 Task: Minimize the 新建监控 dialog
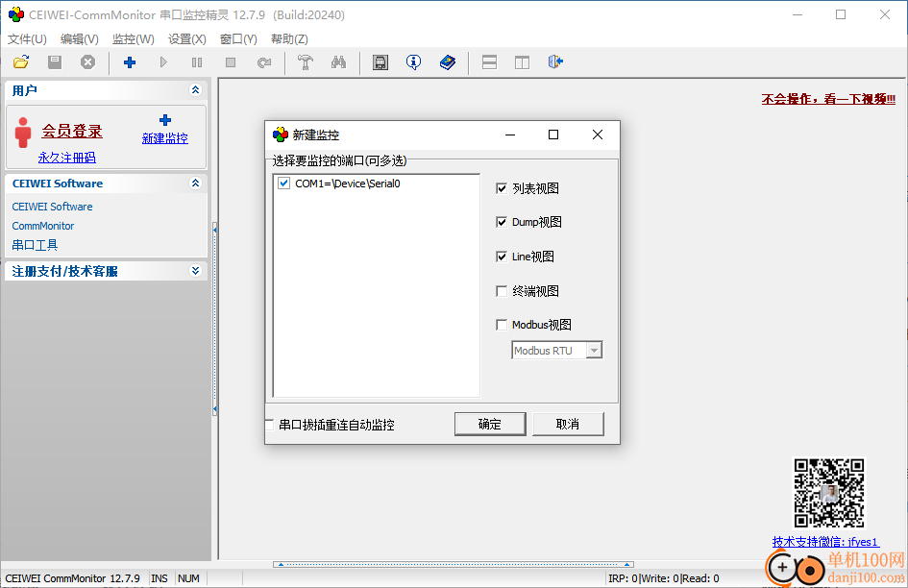click(x=510, y=135)
